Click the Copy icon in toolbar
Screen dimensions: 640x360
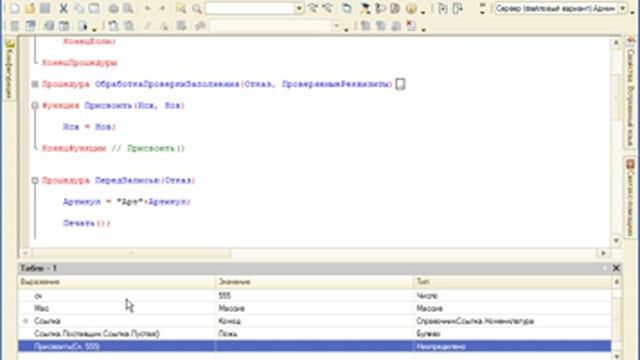tap(79, 8)
